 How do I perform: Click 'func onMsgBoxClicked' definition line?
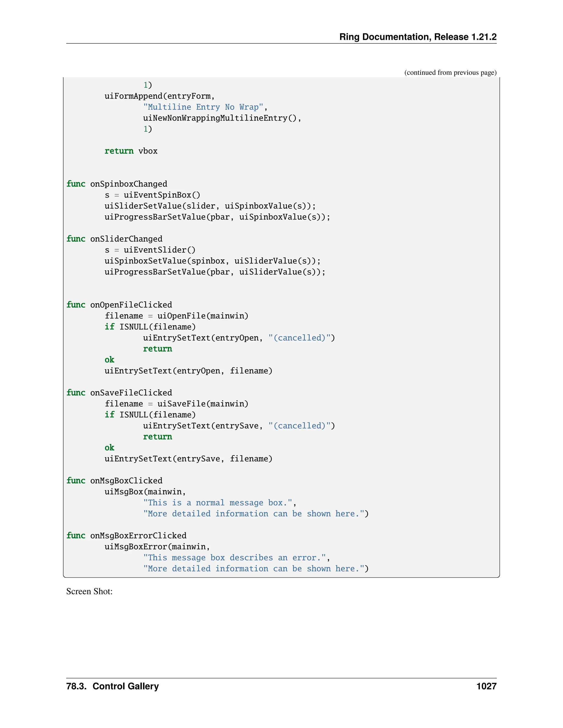(x=114, y=481)
